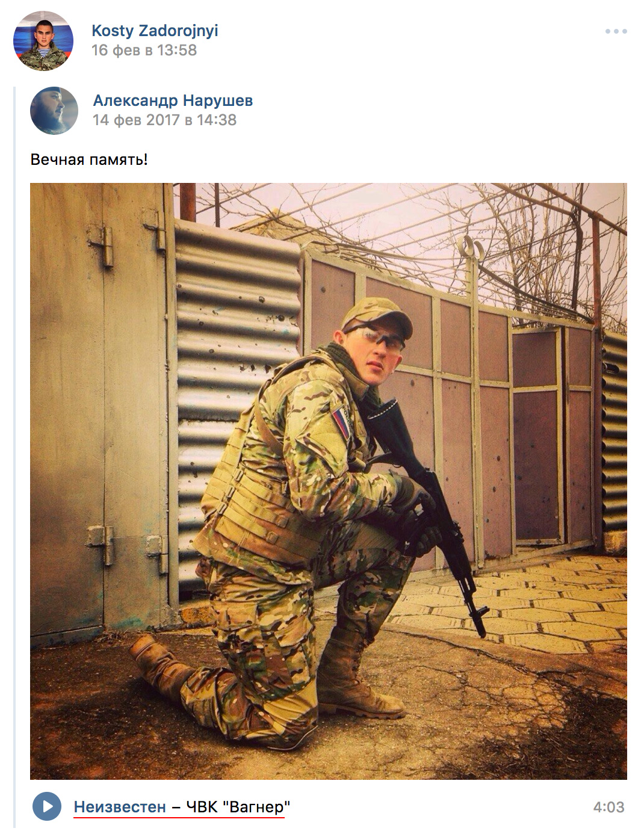
Task: Click the Александр Нарушев name link
Action: 173,100
